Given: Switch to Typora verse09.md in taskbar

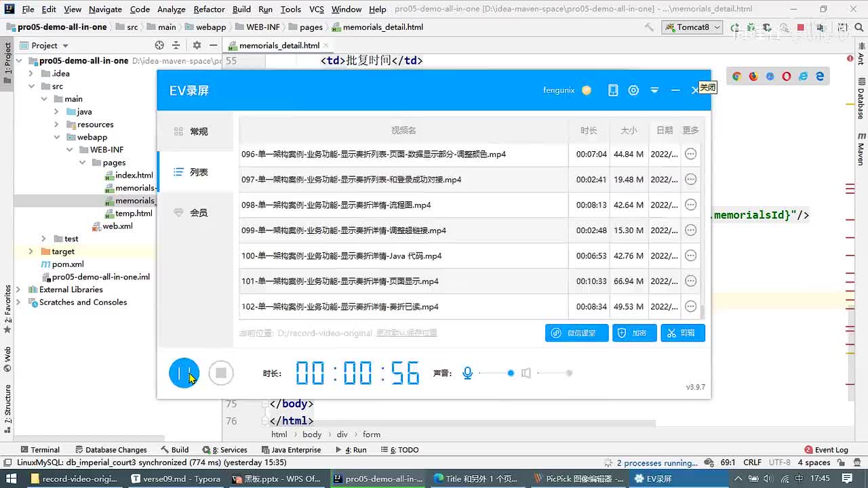Looking at the screenshot, I should tap(176, 479).
